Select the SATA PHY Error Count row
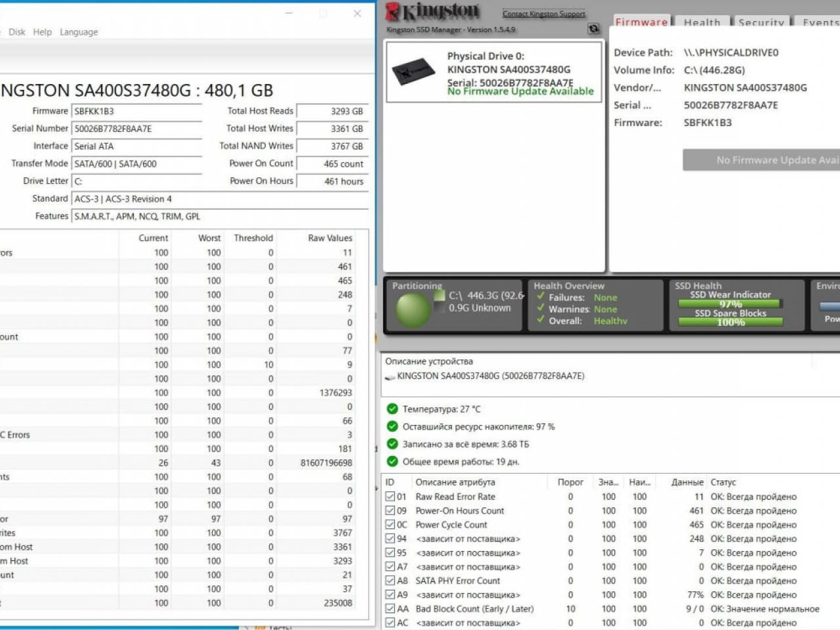 pos(612,581)
